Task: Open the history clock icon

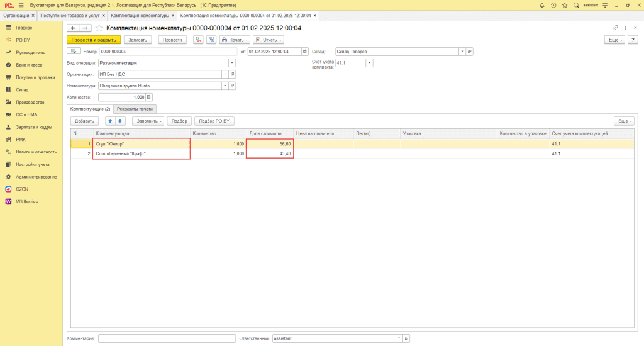Action: (x=553, y=5)
